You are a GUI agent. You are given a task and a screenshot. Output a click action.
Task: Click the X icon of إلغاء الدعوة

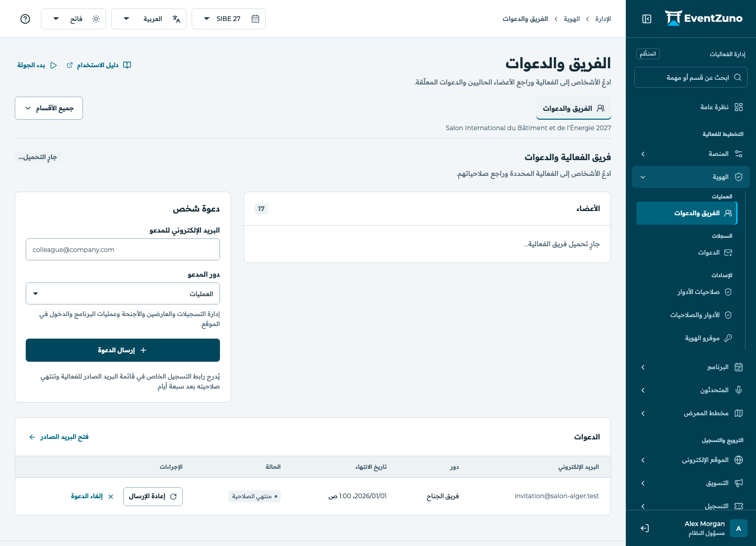tap(111, 497)
